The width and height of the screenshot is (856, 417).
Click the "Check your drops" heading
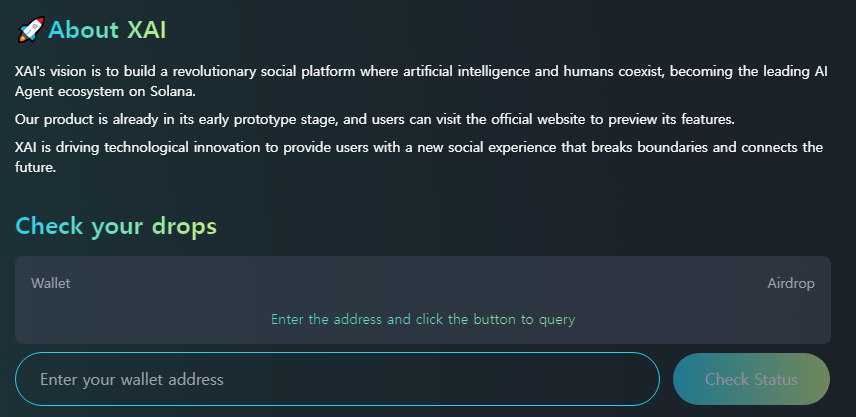[x=116, y=226]
